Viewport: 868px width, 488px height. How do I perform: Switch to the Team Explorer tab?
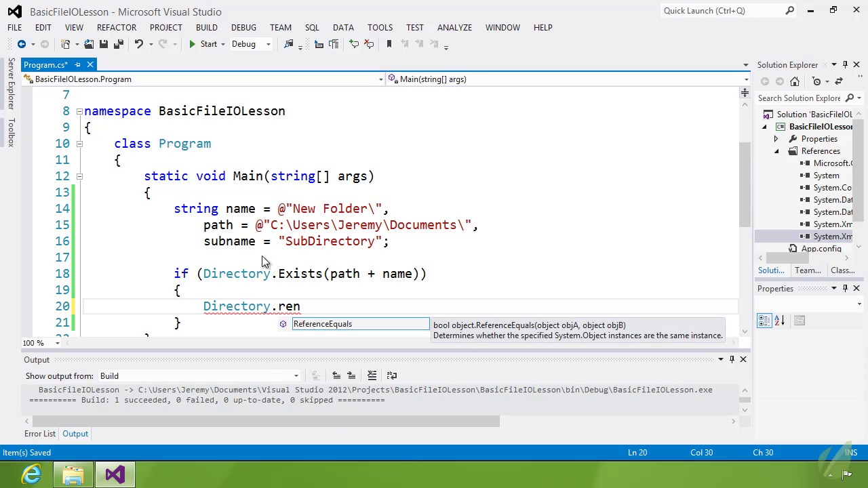(x=808, y=270)
